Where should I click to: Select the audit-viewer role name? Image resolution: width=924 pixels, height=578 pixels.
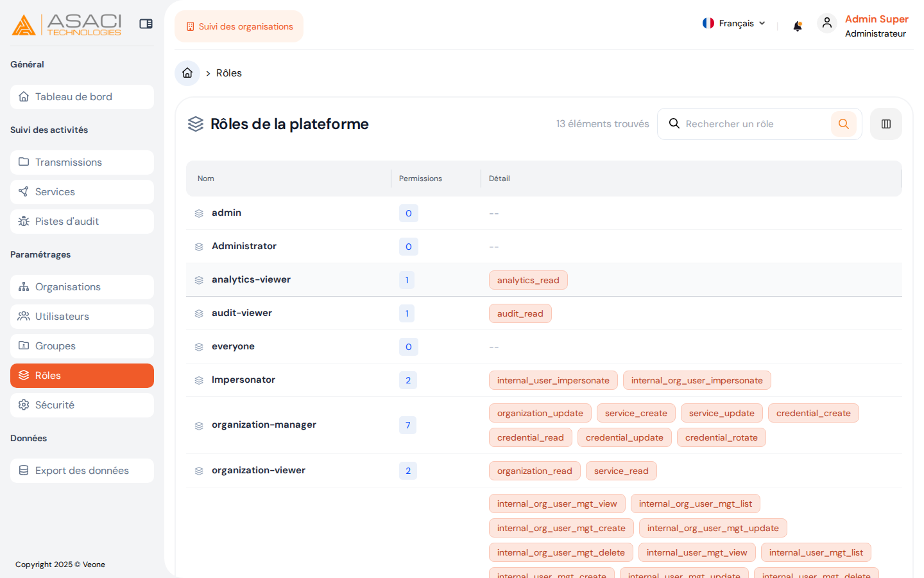(x=242, y=313)
